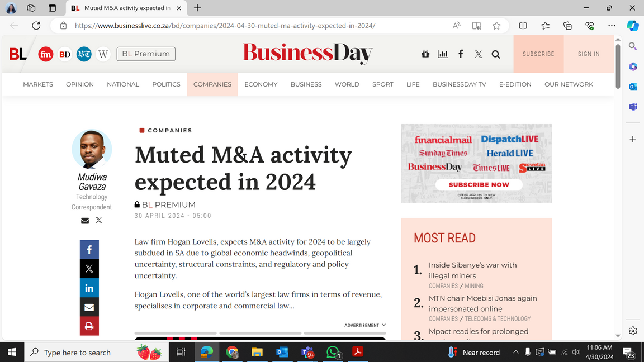
Task: Open the Life section
Action: point(413,84)
